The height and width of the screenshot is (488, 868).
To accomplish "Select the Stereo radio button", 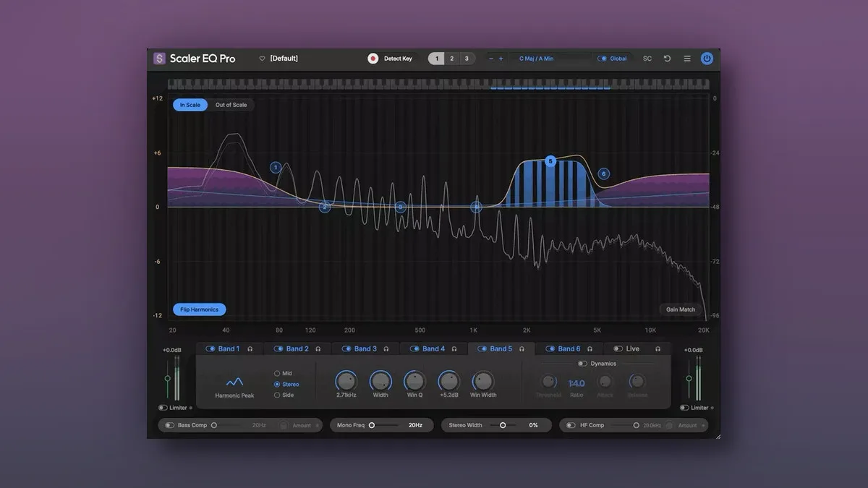I will [277, 385].
